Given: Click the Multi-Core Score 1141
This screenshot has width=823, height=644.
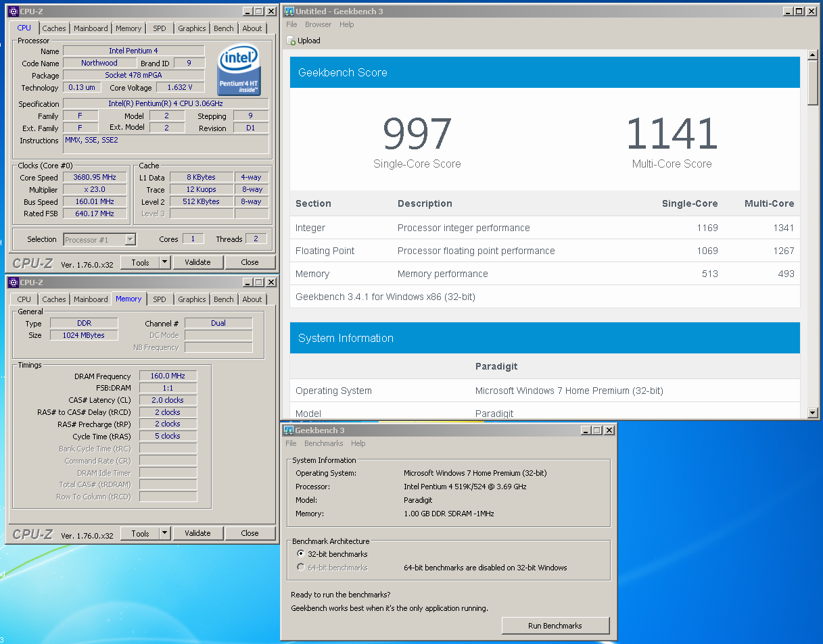Looking at the screenshot, I should (672, 134).
